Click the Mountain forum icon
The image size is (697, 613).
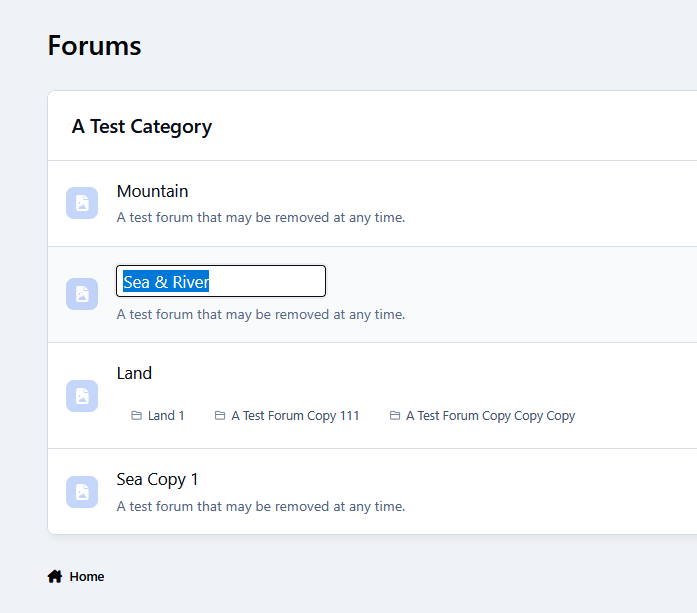point(82,203)
